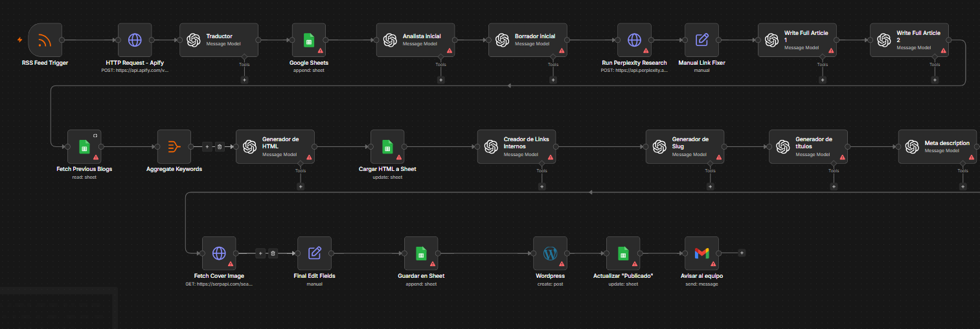Add a tool under Write Full Article 1
Image resolution: width=980 pixels, height=329 pixels.
(822, 80)
